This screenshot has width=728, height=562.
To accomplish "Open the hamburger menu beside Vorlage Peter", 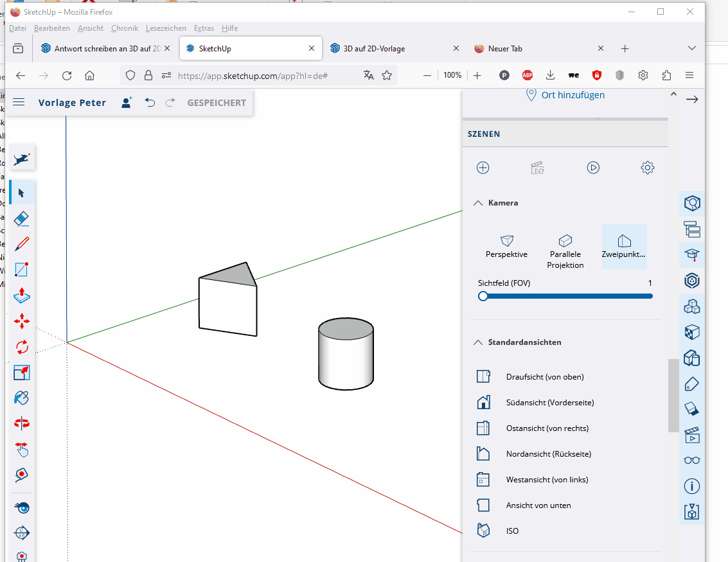I will pos(19,102).
